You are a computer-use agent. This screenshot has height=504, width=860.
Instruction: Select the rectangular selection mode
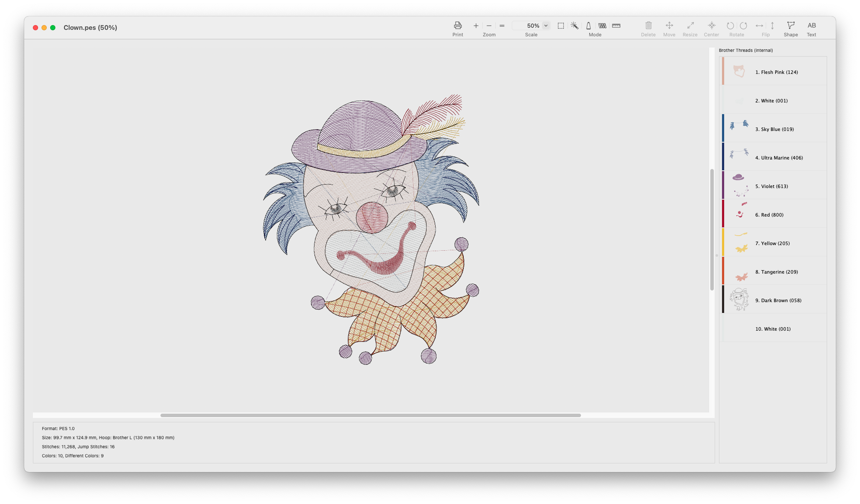561,26
